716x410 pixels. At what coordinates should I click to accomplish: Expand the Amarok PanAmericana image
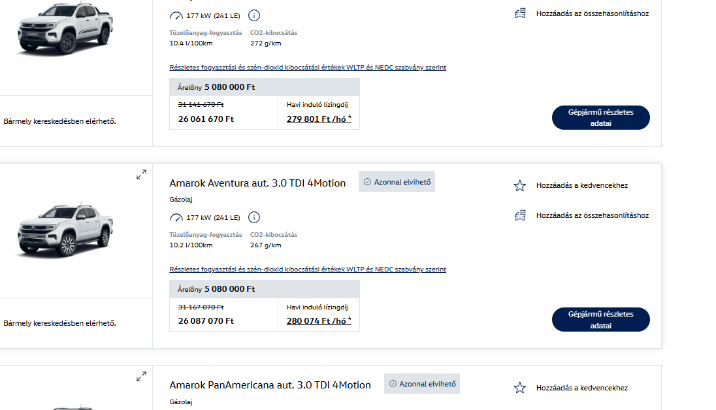pyautogui.click(x=142, y=377)
